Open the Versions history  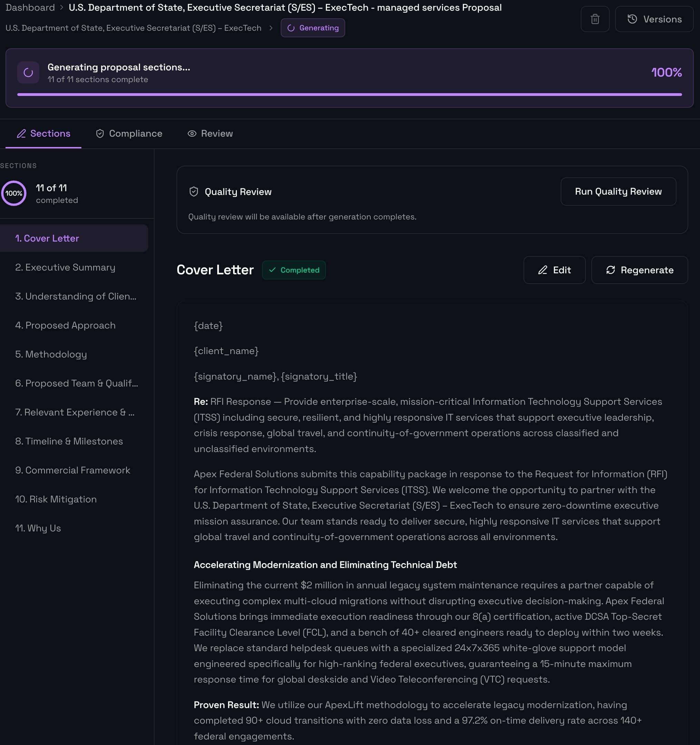click(x=654, y=19)
